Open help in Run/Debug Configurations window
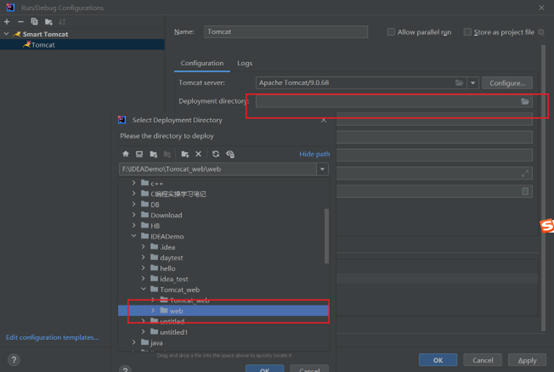Viewport: 554px width, 372px height. click(14, 360)
